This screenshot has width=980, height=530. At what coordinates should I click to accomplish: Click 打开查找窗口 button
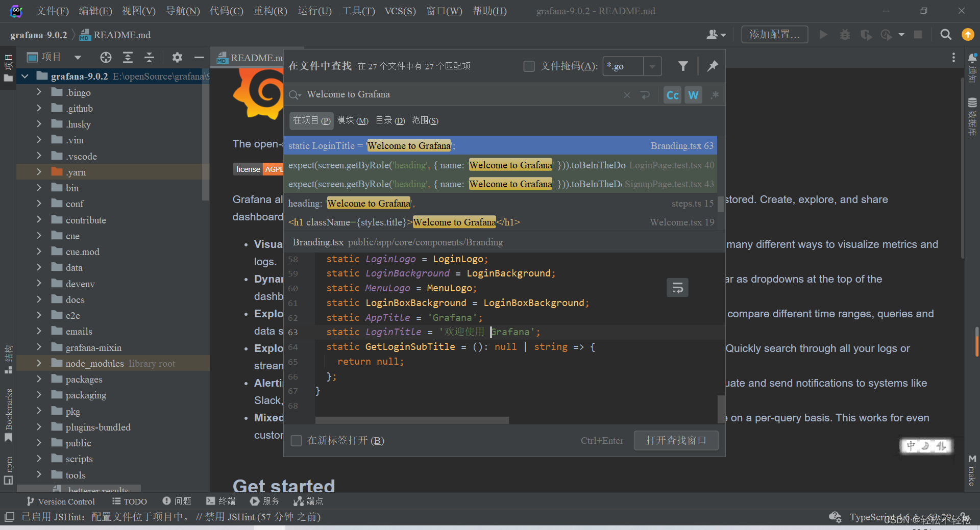pos(676,440)
